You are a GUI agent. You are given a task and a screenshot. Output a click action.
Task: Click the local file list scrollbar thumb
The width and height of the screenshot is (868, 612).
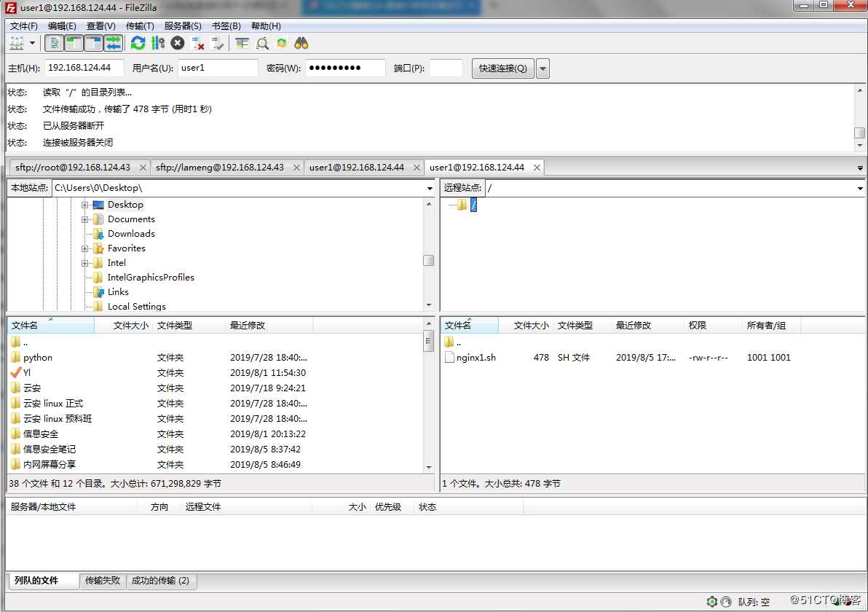[x=428, y=341]
